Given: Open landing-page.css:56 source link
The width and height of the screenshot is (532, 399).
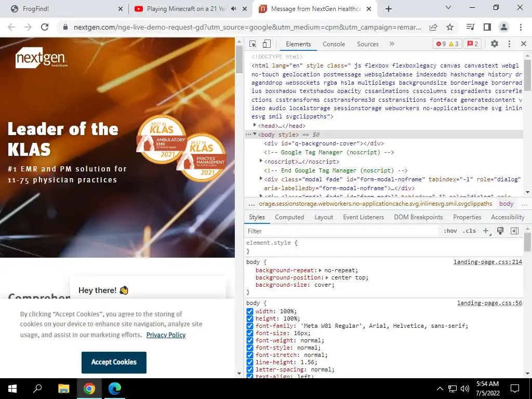Looking at the screenshot, I should [489, 303].
